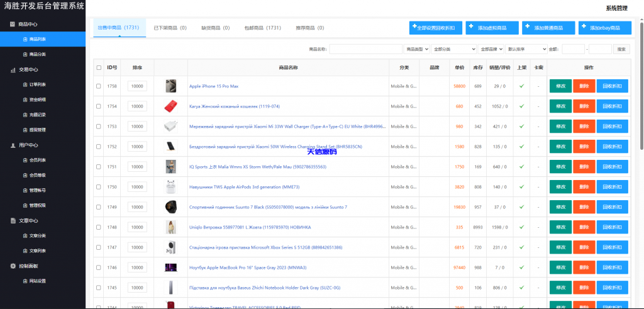Click the maximum 金额 input field
The height and width of the screenshot is (309, 644).
(600, 49)
